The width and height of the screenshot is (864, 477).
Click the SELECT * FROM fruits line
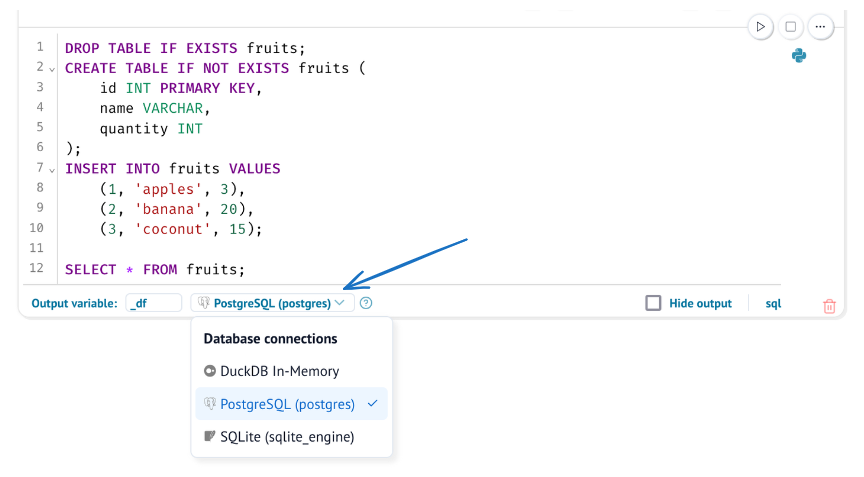(155, 270)
